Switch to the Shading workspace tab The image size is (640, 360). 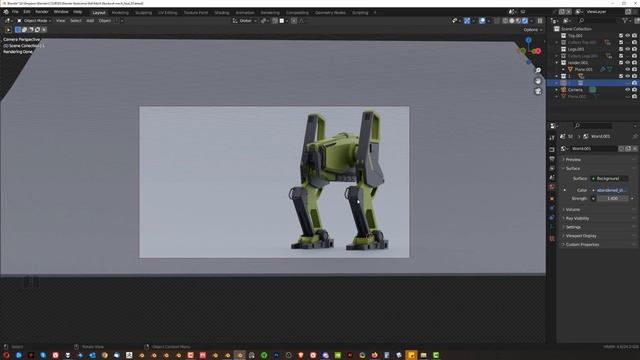[x=222, y=13]
